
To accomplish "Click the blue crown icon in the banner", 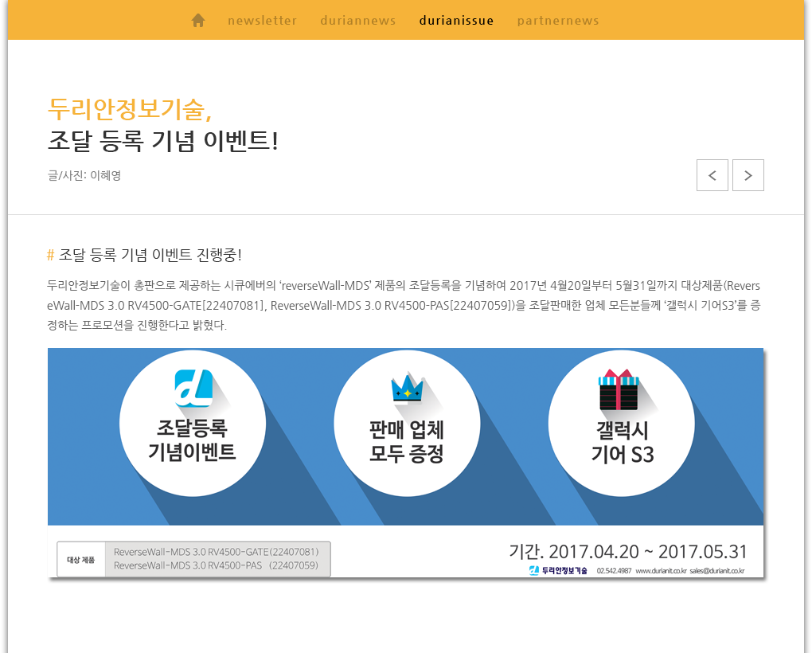I will click(407, 387).
